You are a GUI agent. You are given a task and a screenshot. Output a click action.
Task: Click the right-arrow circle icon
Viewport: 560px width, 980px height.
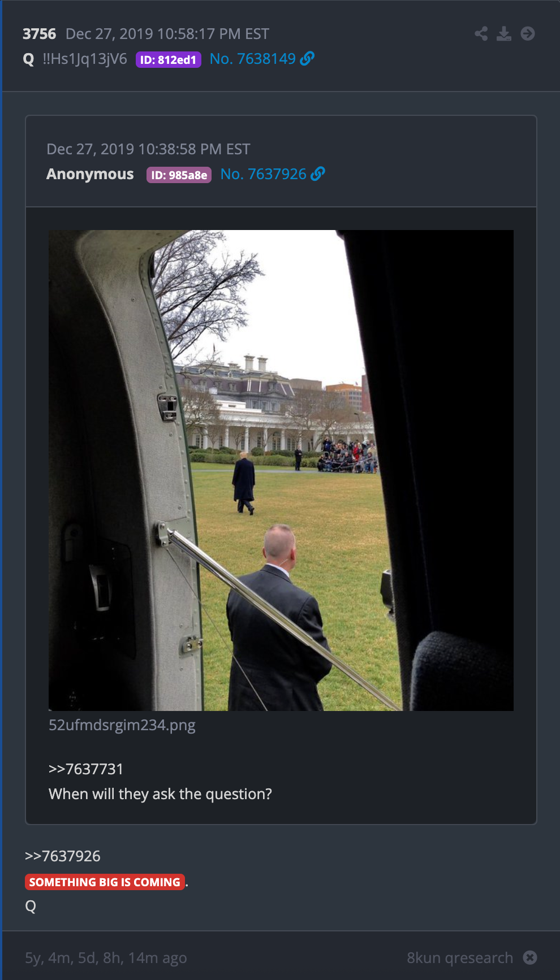pos(528,34)
